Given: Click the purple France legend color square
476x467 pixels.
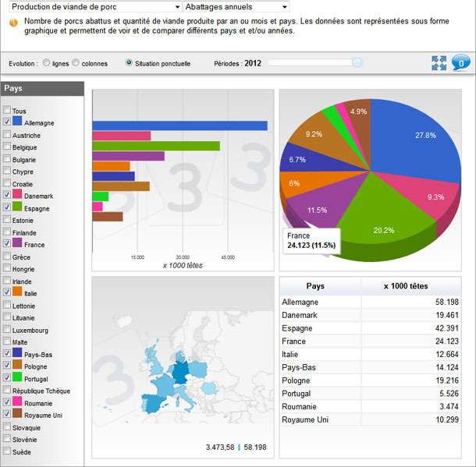Looking at the screenshot, I should [x=17, y=244].
